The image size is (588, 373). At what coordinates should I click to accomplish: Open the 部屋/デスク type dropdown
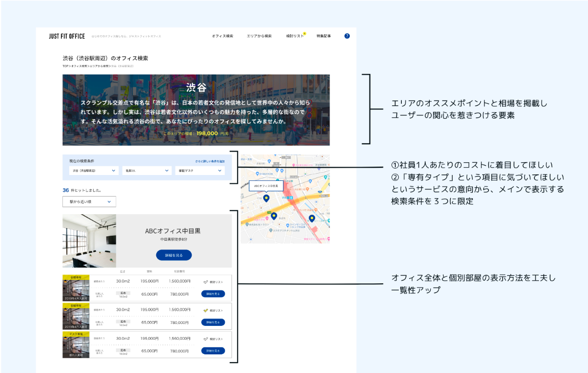199,171
